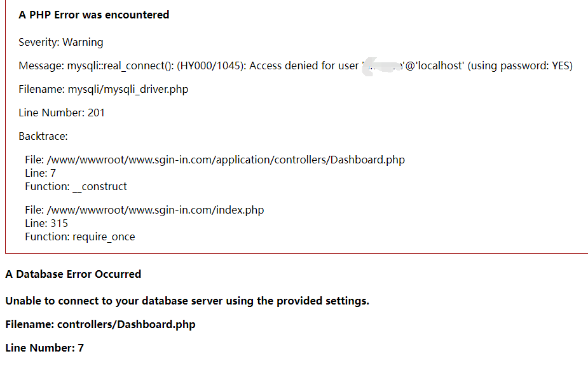Screen dimensions: 588x370
Task: Click 'Filename: controllers/Dashboard.php' bold line
Action: [x=100, y=324]
